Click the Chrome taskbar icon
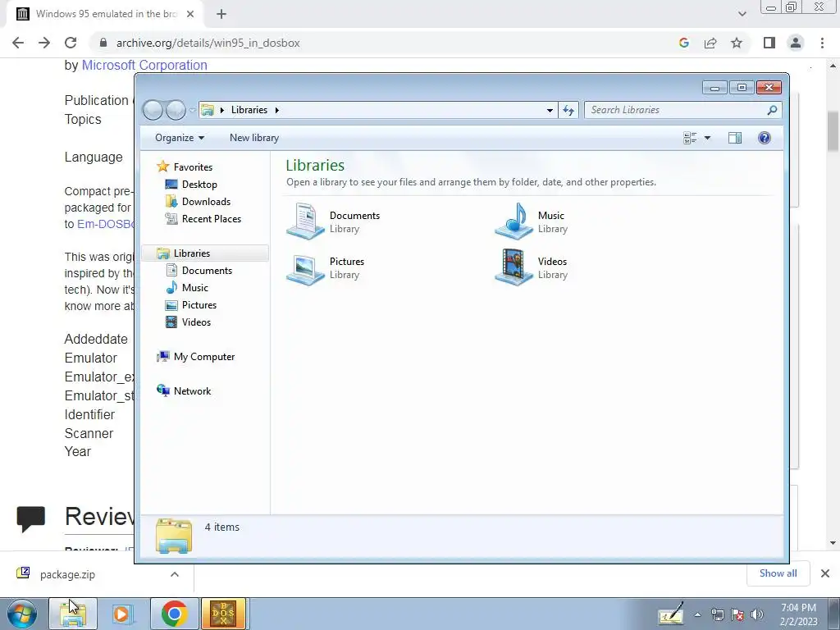 (x=174, y=614)
